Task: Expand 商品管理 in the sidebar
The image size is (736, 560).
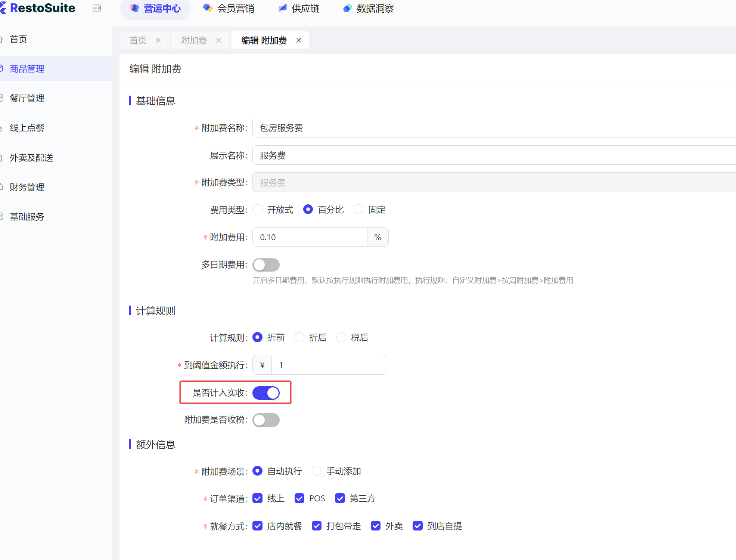Action: 27,69
